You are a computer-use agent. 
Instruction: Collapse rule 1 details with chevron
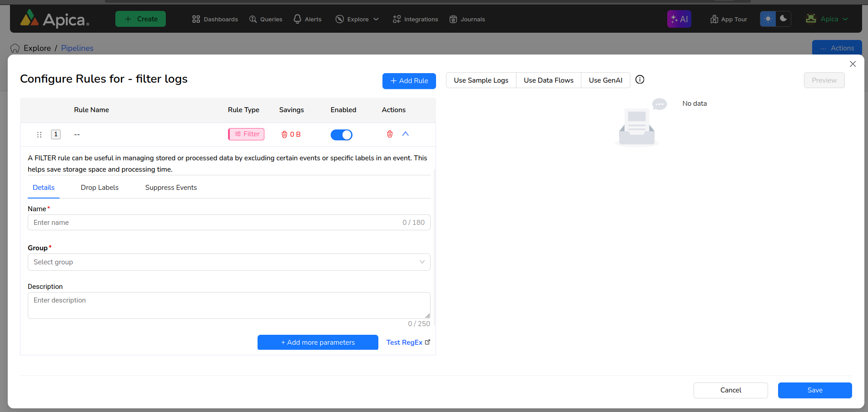point(406,134)
